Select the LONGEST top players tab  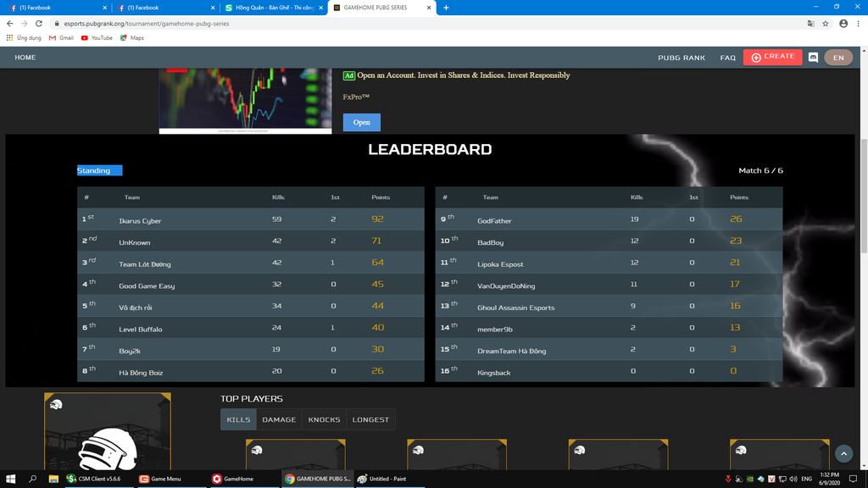(371, 419)
